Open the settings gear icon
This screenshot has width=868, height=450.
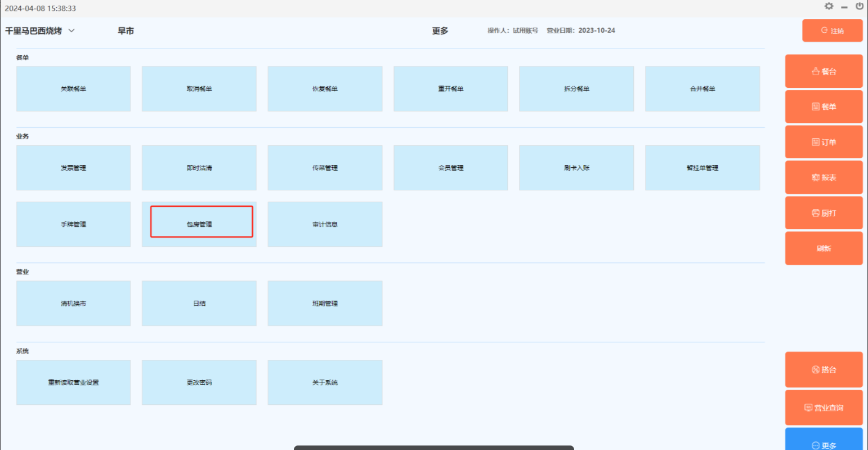pos(829,6)
